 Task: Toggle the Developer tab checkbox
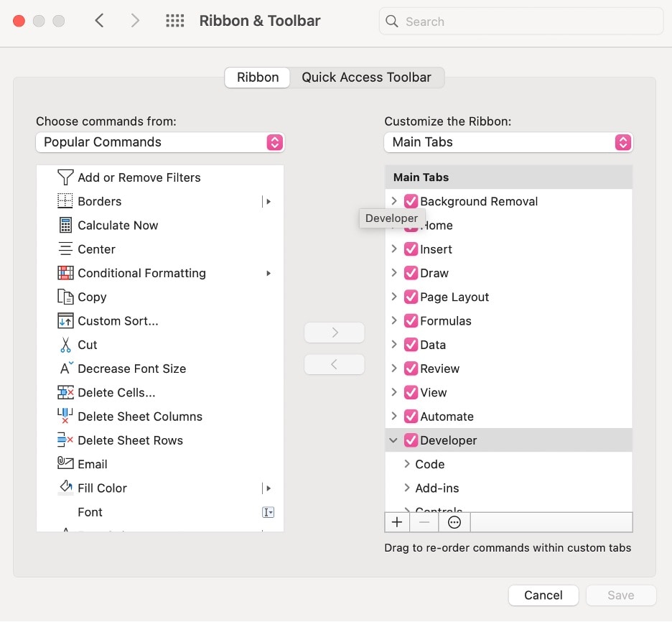411,440
